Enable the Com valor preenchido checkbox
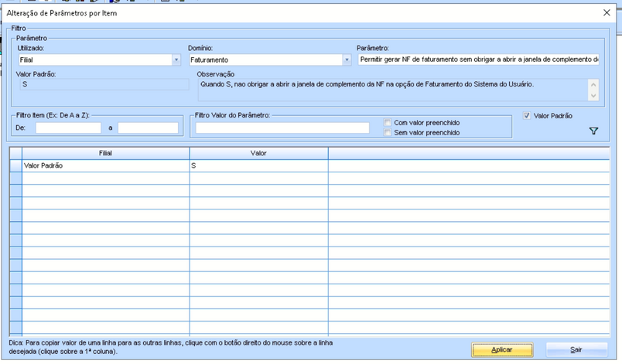 (388, 123)
